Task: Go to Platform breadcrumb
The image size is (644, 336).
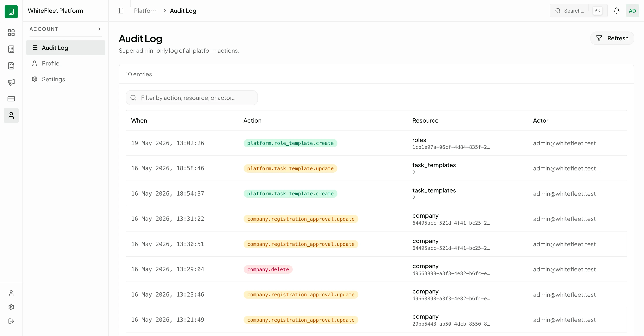Action: (146, 11)
